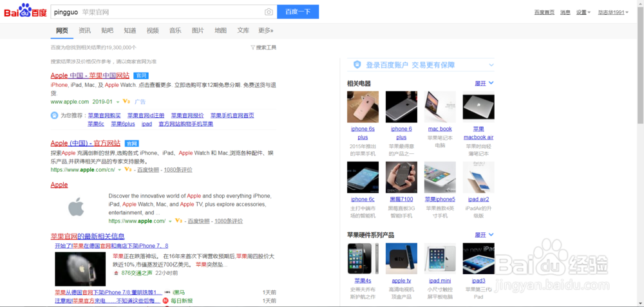Viewport: 644px width, 307px height.
Task: Click suggested search 苹果官网购买
Action: 104,116
